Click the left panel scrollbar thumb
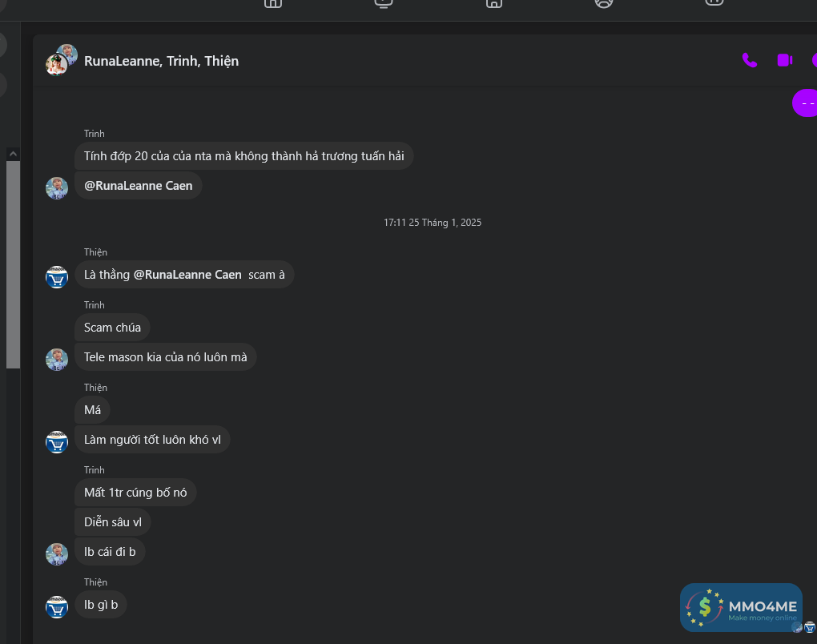 tap(13, 264)
